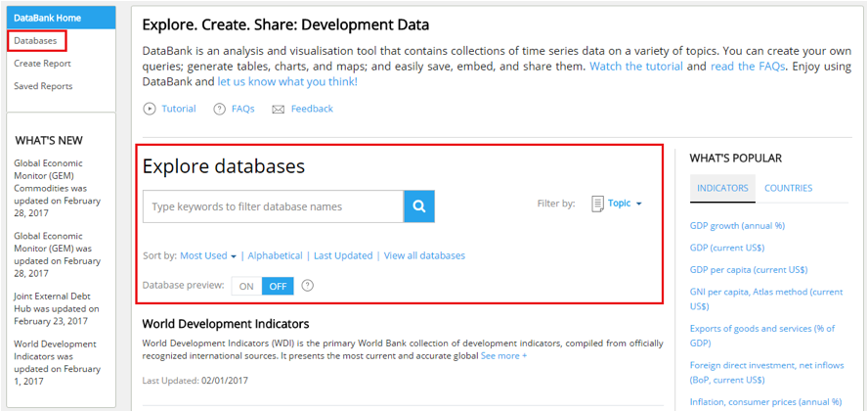Viewport: 868px width, 412px height.
Task: Click the magnifier search button
Action: point(419,206)
